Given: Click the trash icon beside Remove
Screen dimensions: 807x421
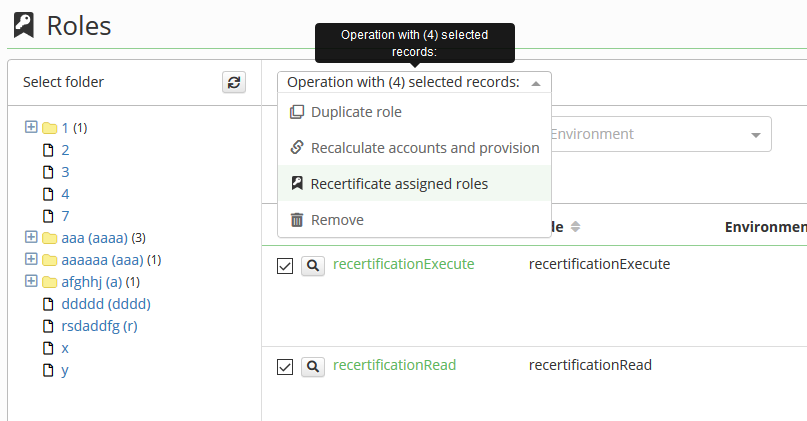Looking at the screenshot, I should pyautogui.click(x=297, y=220).
